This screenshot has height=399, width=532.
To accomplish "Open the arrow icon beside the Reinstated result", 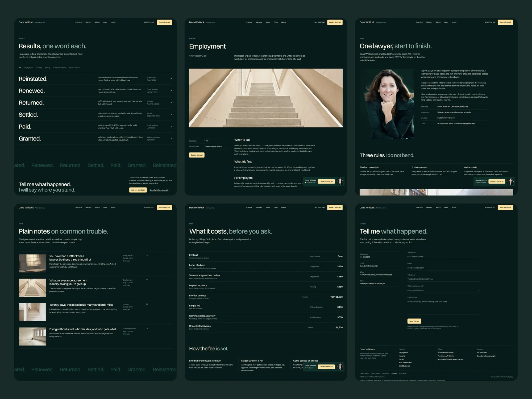I will pyautogui.click(x=171, y=79).
